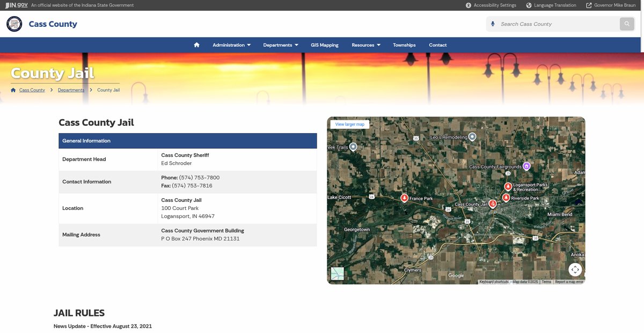
Task: Click the Language Translation globe icon
Action: click(529, 5)
